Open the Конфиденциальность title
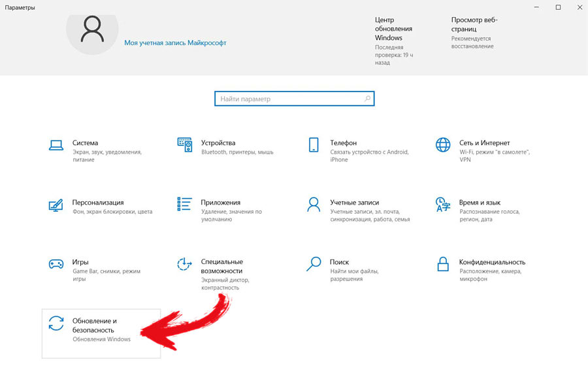The image size is (588, 366). (492, 262)
